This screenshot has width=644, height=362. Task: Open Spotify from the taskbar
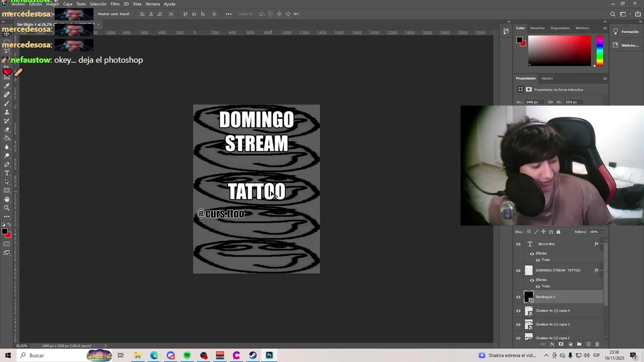(x=187, y=355)
